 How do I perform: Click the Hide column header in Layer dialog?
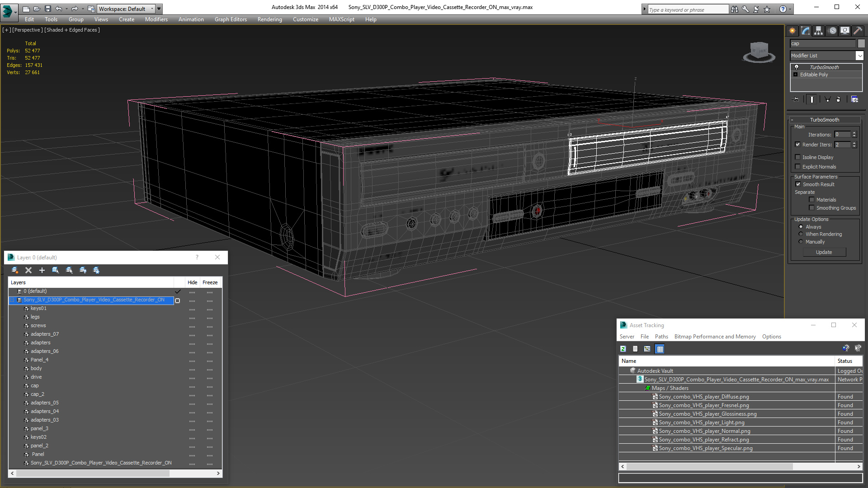[192, 282]
